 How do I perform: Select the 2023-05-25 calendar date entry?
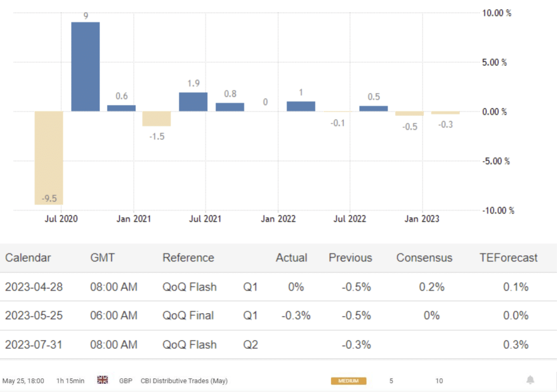coord(34,316)
